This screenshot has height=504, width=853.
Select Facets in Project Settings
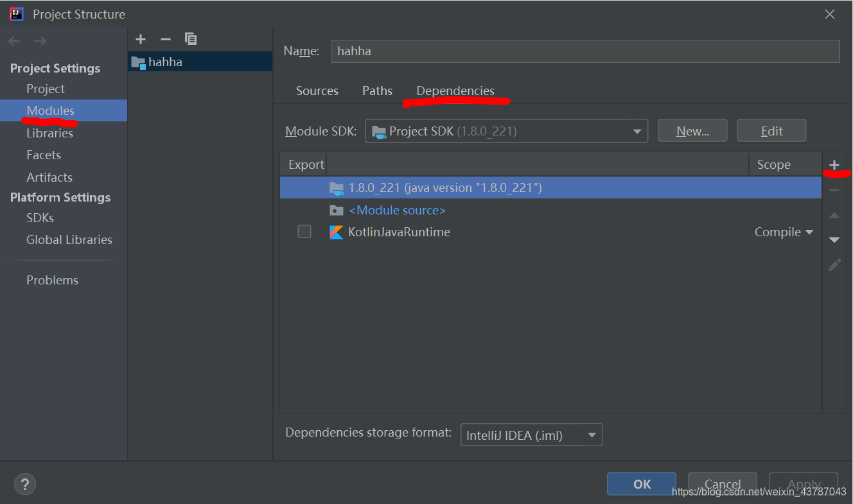point(44,155)
